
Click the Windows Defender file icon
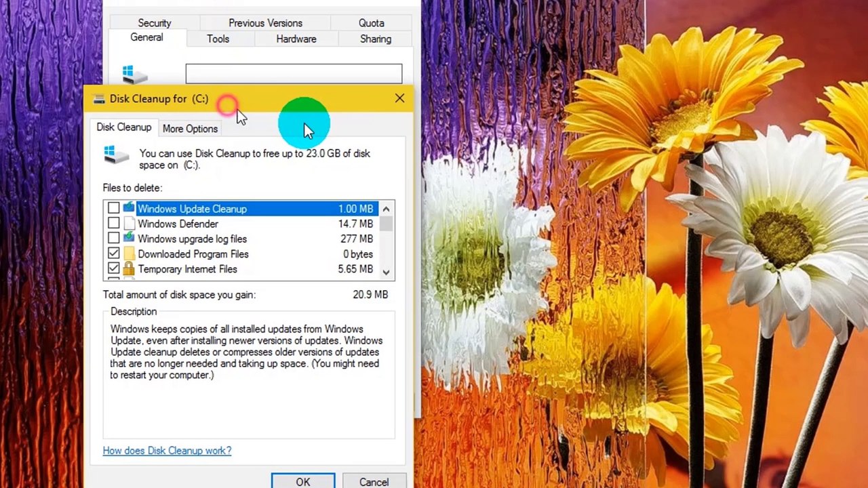pos(129,224)
